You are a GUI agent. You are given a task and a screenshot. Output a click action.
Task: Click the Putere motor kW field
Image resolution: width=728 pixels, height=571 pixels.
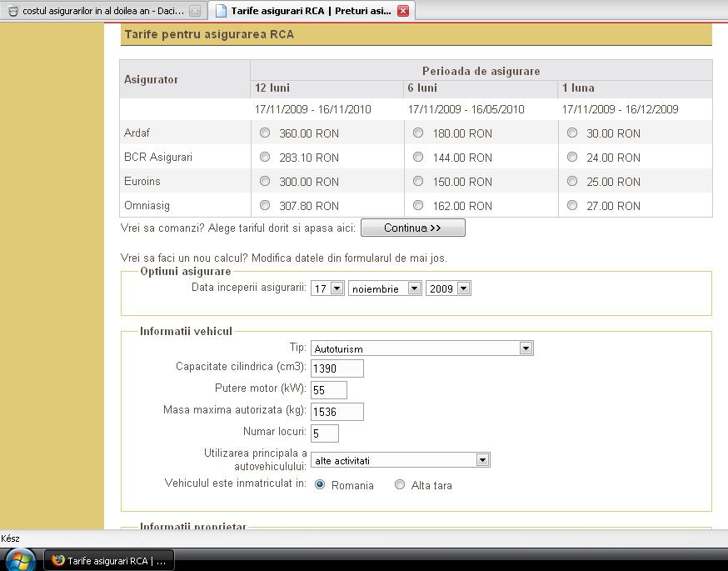pyautogui.click(x=328, y=390)
